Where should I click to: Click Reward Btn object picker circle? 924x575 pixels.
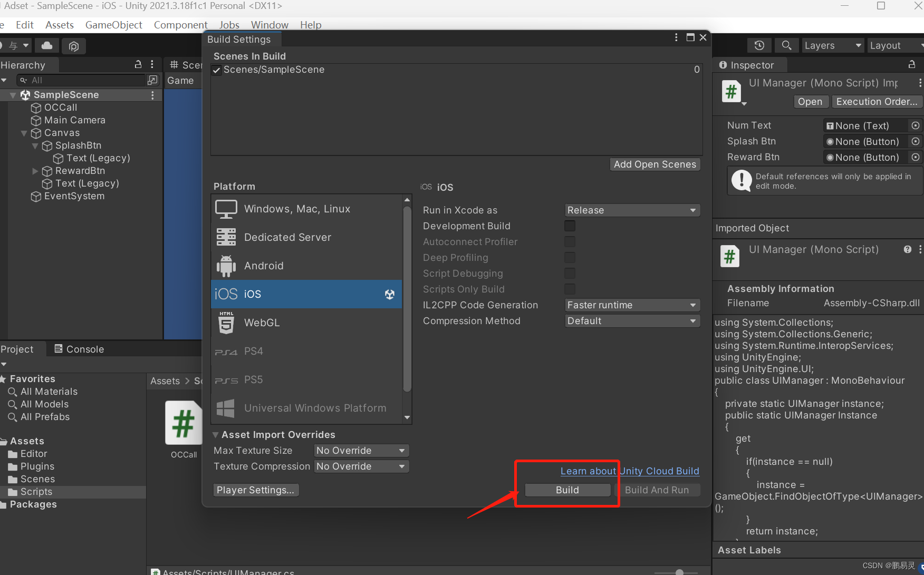click(x=916, y=157)
